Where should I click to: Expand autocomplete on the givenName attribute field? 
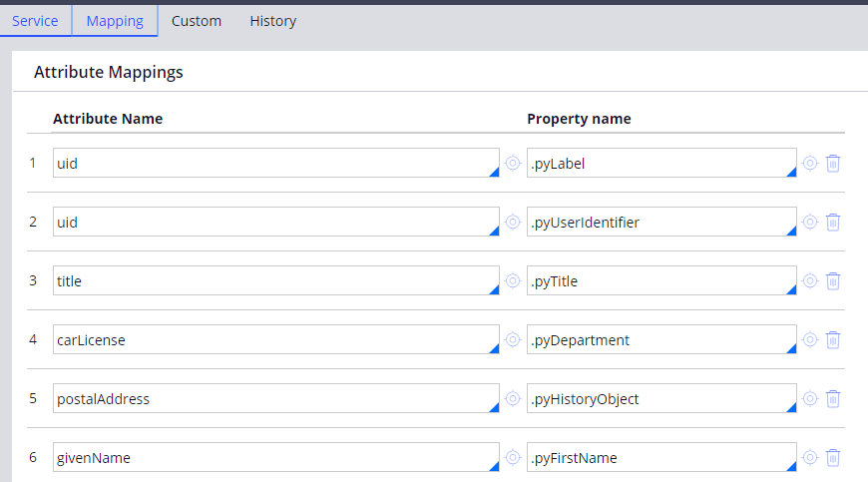pos(494,466)
